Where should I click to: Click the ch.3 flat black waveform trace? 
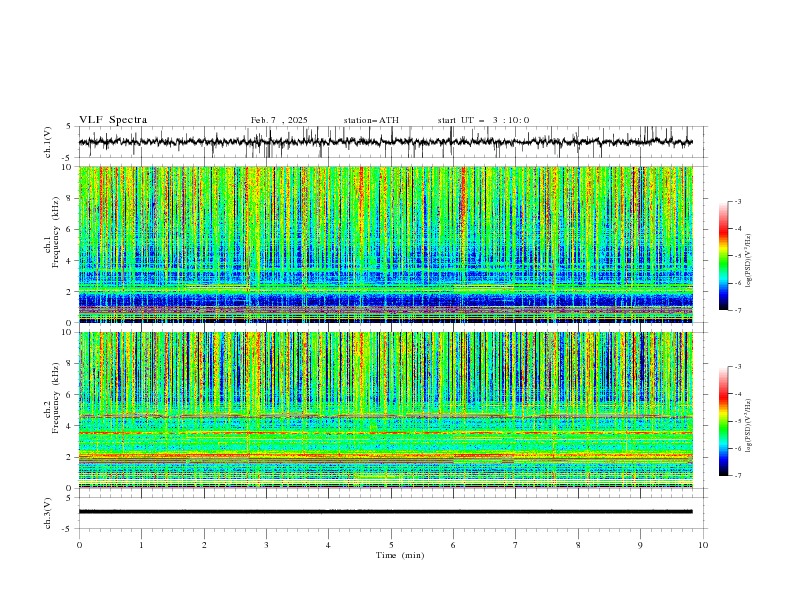(x=385, y=512)
